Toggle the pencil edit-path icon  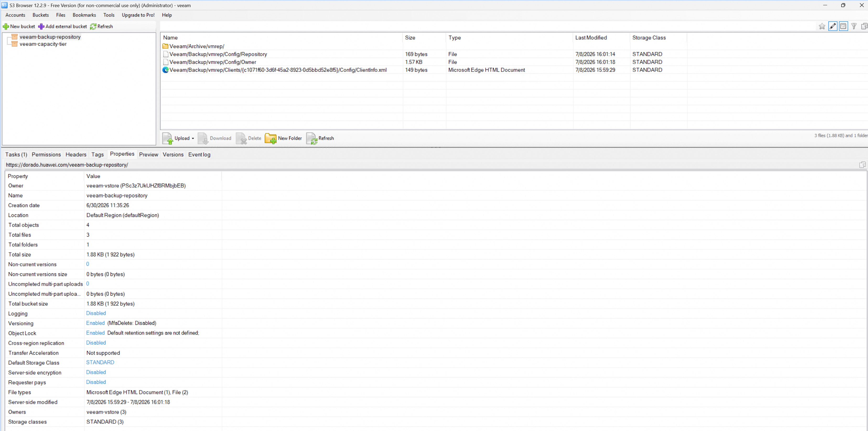tap(833, 26)
